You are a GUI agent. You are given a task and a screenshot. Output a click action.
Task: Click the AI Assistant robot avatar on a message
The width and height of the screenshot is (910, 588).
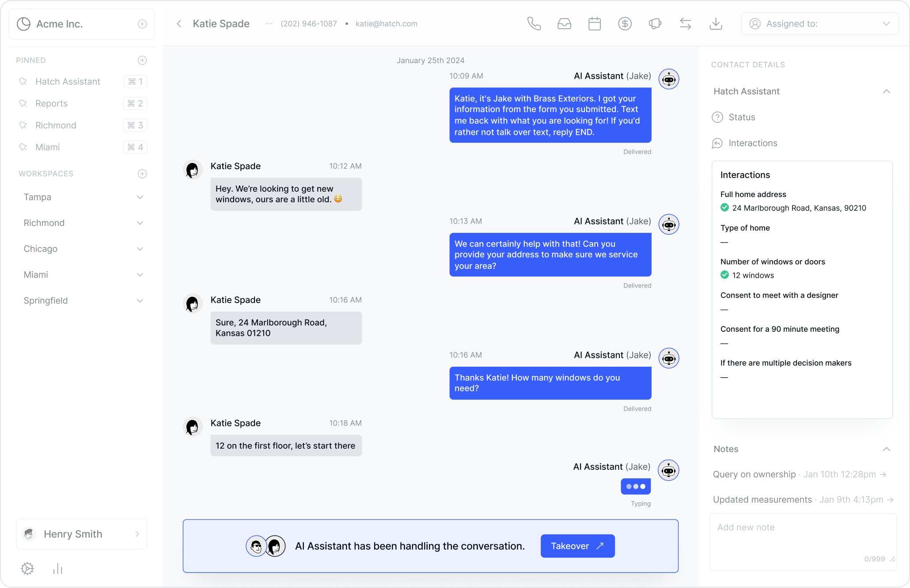point(669,79)
